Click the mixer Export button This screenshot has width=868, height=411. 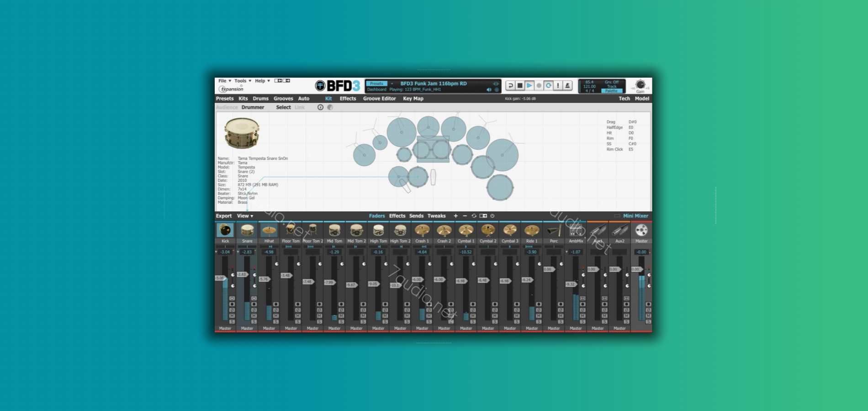coord(224,216)
